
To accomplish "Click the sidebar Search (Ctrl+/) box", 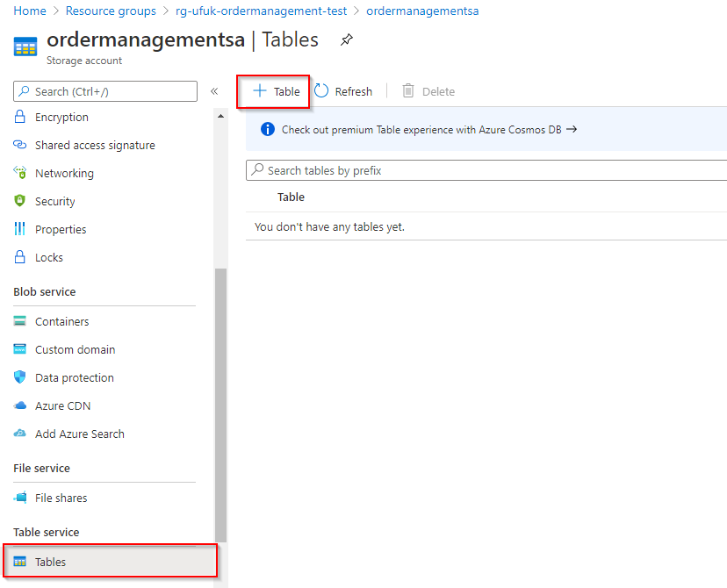I will tap(105, 91).
